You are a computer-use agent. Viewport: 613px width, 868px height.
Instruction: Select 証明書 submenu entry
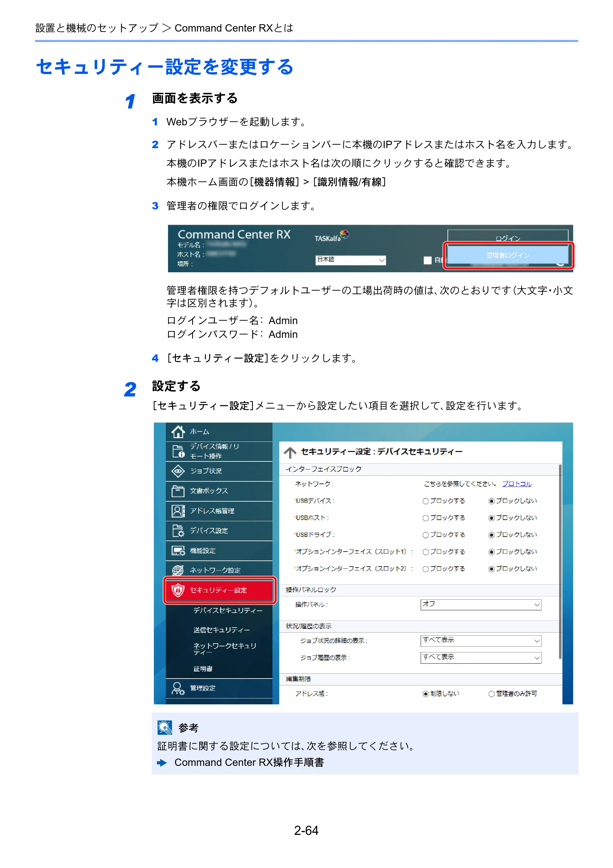coord(203,669)
